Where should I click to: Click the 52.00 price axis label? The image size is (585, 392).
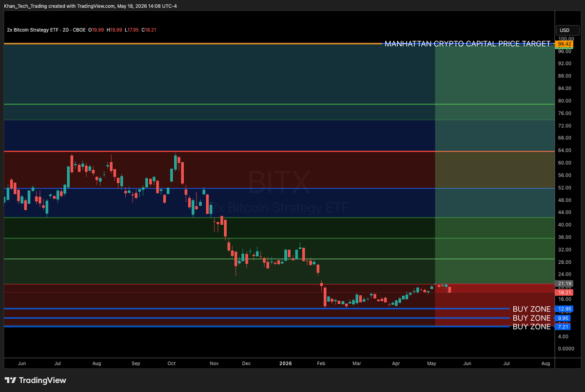[565, 188]
